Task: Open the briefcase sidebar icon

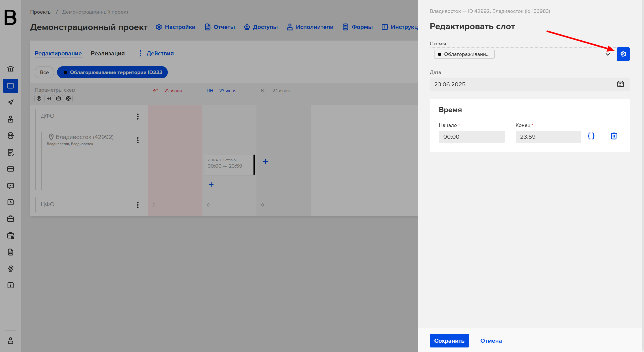Action: (x=11, y=219)
